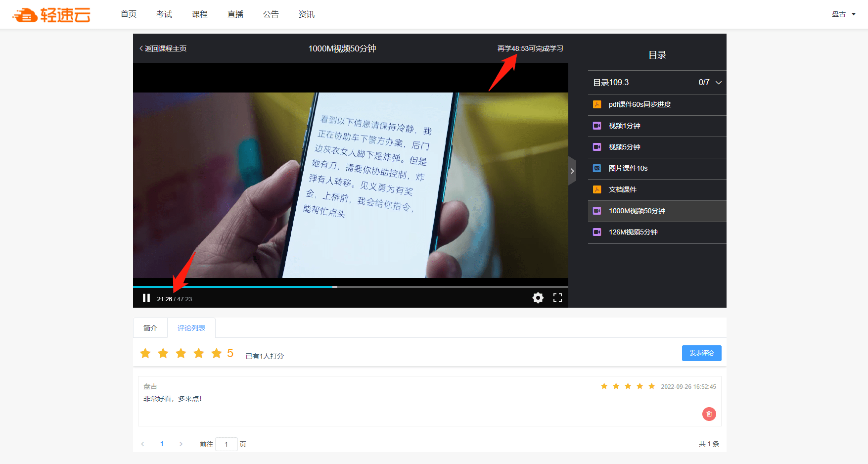Screen dimensions: 868x464
Task: Click image icon beside 图片课件10s
Action: pyautogui.click(x=597, y=168)
